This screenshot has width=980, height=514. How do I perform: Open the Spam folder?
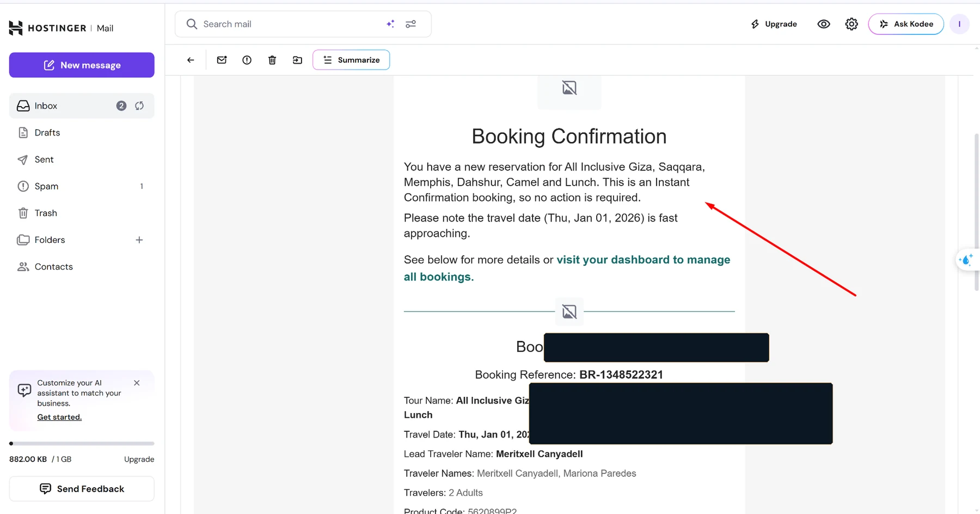(x=82, y=186)
